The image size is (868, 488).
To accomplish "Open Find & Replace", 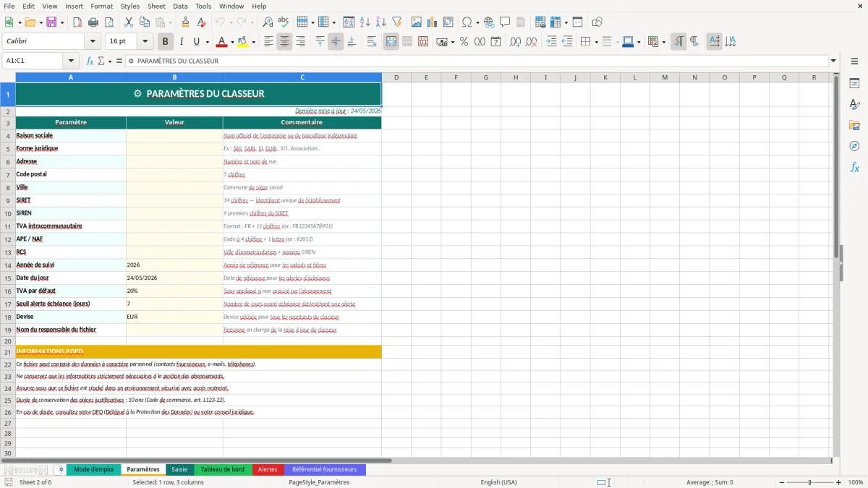I will click(x=268, y=22).
